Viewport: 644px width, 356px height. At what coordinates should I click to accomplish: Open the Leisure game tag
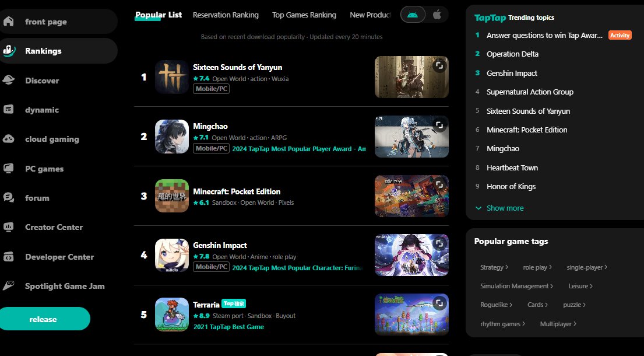click(580, 286)
